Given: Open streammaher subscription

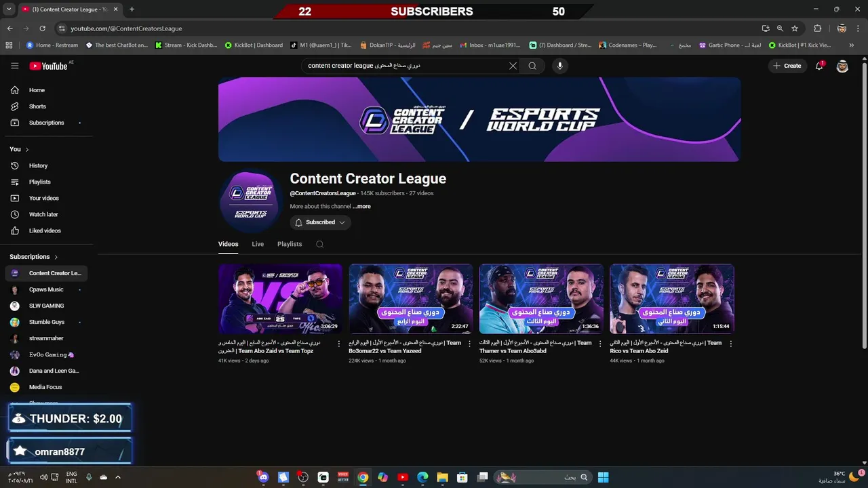Looking at the screenshot, I should [46, 338].
